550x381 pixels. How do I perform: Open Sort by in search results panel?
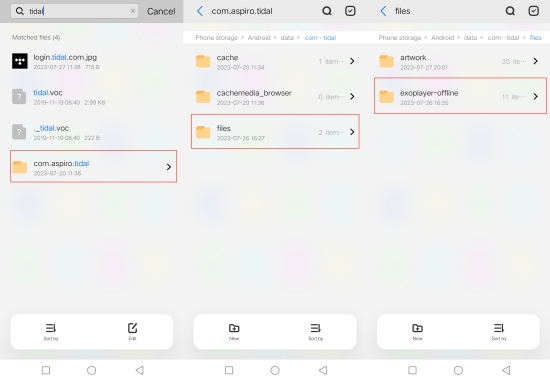(x=51, y=332)
